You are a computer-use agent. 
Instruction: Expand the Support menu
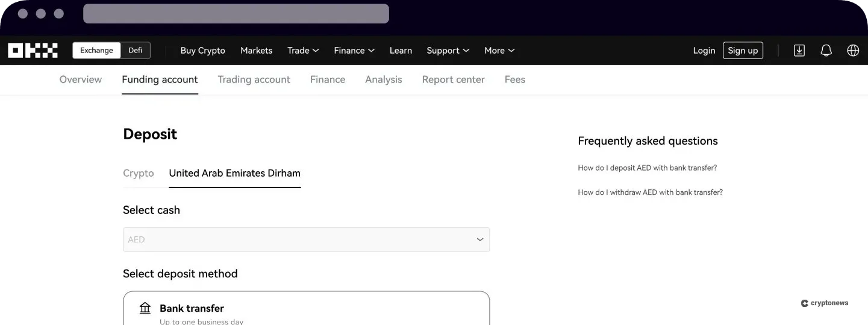coord(448,51)
